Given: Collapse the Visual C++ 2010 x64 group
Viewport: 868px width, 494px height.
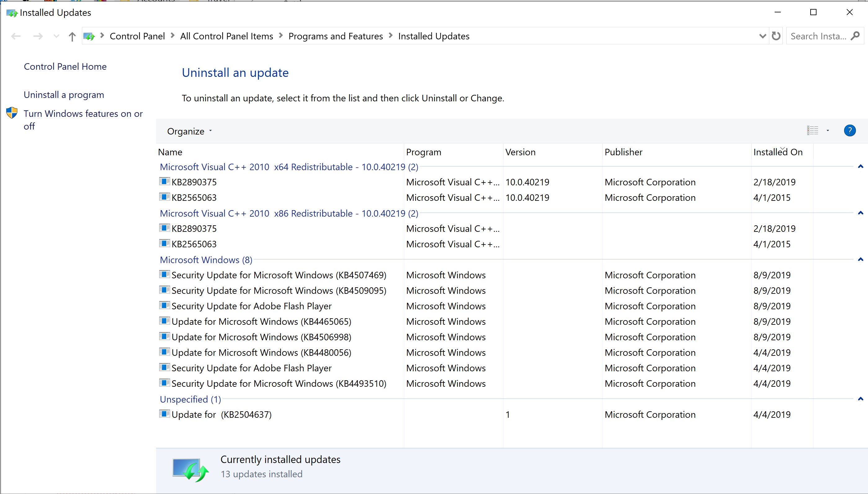Looking at the screenshot, I should [x=860, y=167].
